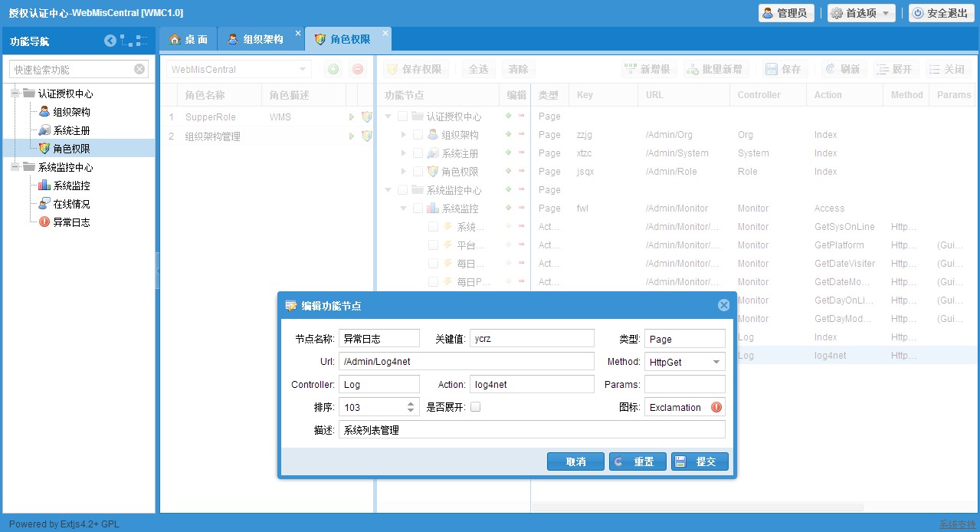The image size is (980, 532).
Task: Click the shield icon in 组织架构管理 row
Action: (x=366, y=136)
